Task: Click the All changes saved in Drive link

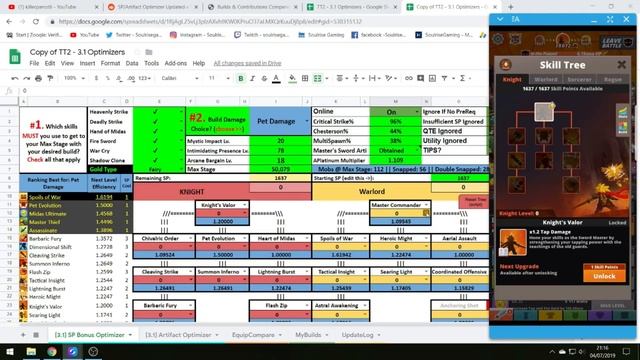Action: pyautogui.click(x=247, y=63)
